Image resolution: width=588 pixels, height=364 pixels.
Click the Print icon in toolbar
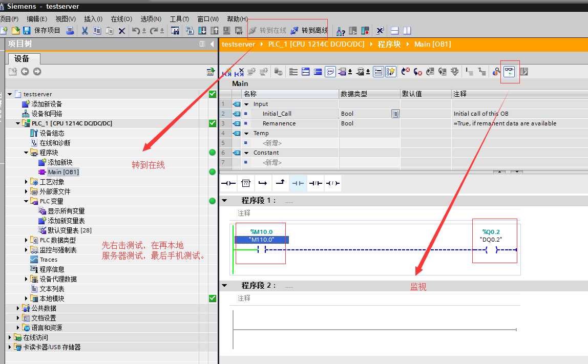click(70, 30)
